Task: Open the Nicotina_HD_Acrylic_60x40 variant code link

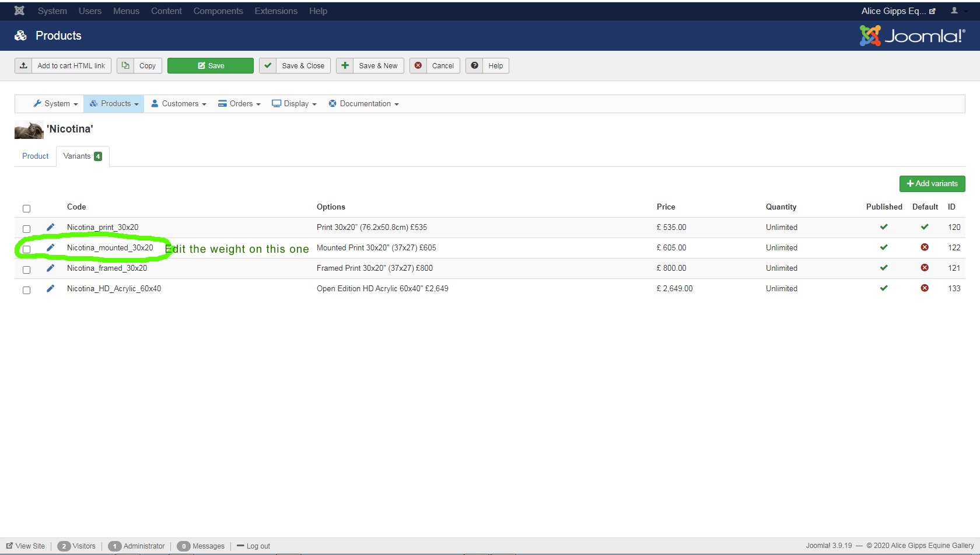Action: [x=114, y=288]
